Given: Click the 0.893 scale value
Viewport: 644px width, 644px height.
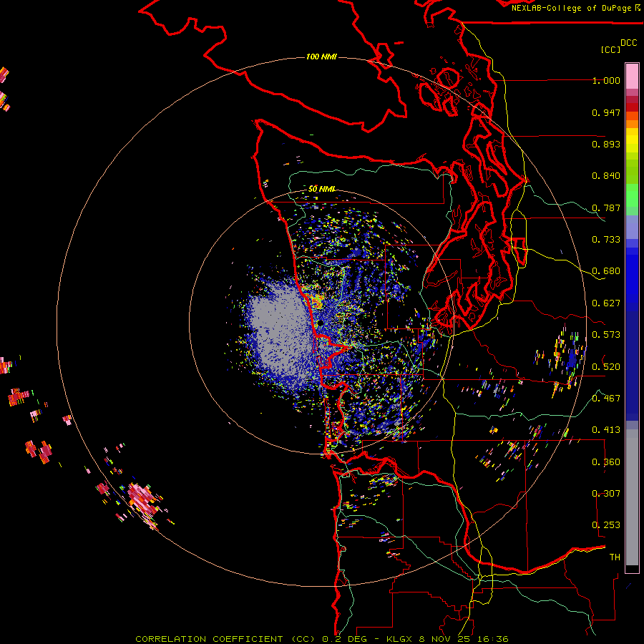Looking at the screenshot, I should [x=606, y=144].
